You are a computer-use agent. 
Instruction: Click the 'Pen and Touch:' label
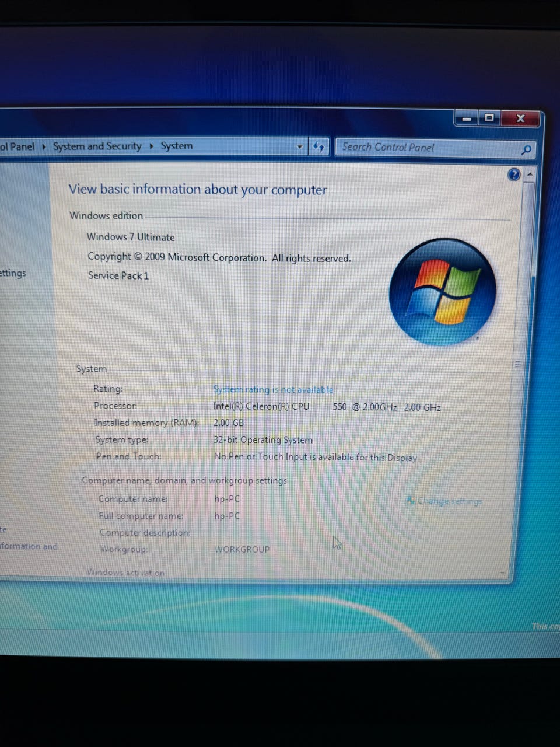[129, 456]
